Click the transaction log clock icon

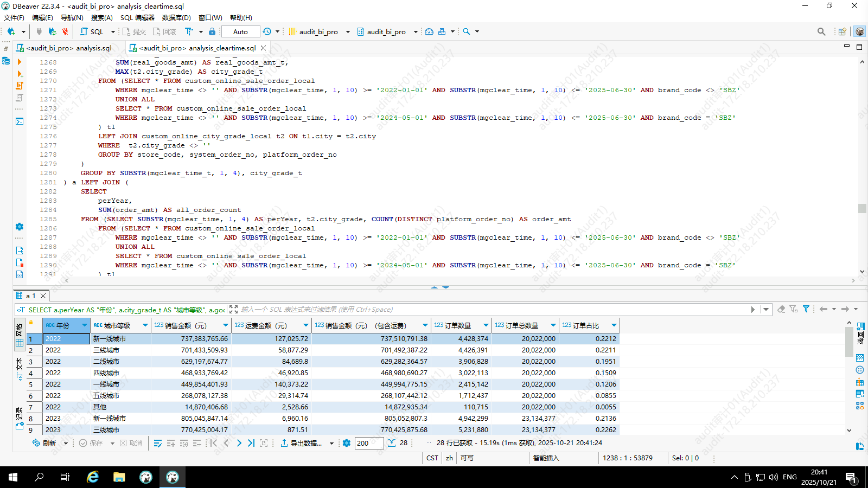[267, 31]
